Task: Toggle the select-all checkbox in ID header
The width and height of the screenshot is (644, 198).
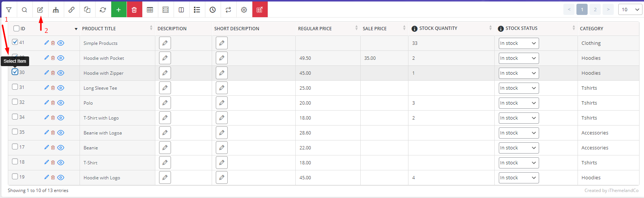Action: [x=16, y=28]
